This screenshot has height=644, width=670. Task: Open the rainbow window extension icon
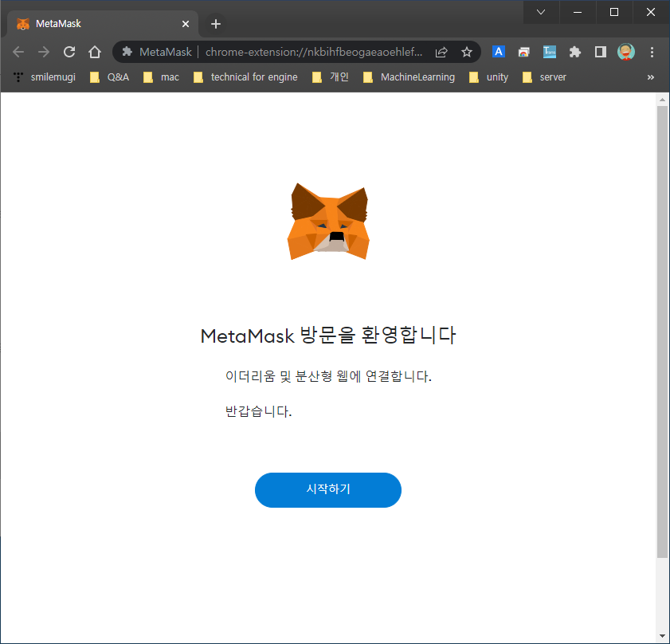click(524, 52)
